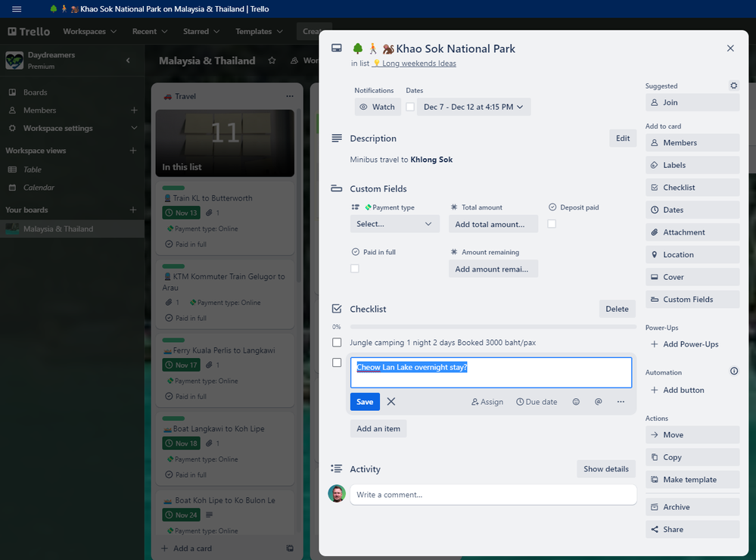Click the Attachment button in Add to card

692,232
